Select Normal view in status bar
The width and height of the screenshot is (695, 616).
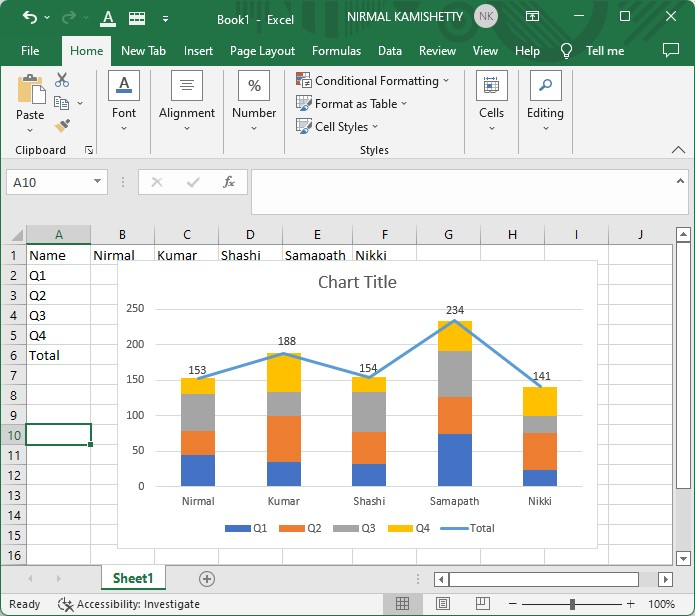[x=402, y=604]
